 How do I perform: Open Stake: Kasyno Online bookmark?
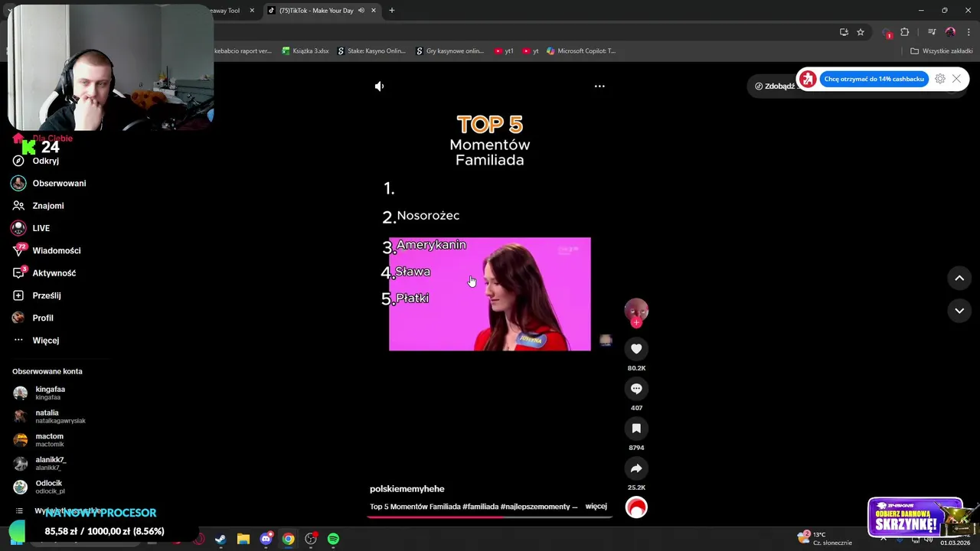coord(371,51)
